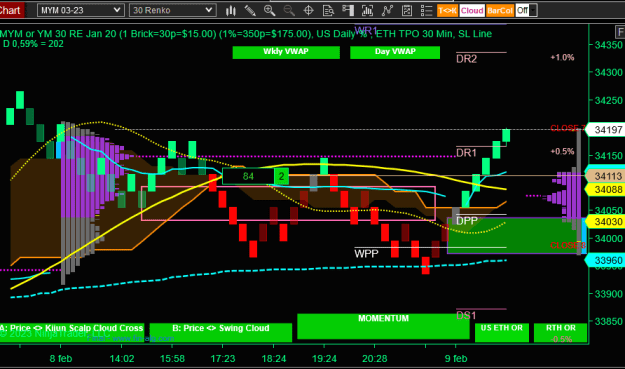Click the Price <> Kijun Scalp Cloud Cross button

click(72, 332)
